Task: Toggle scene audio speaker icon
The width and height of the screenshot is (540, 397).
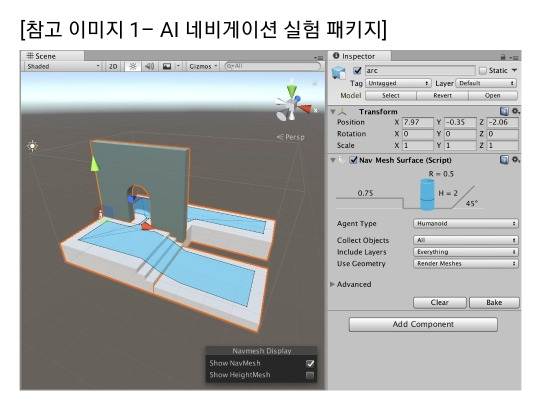Action: click(150, 66)
